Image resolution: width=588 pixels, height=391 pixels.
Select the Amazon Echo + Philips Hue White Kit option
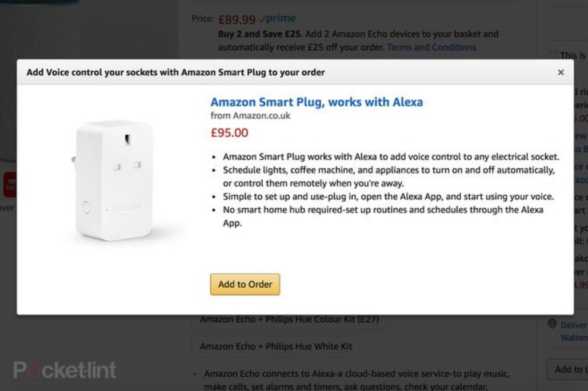[x=275, y=346]
